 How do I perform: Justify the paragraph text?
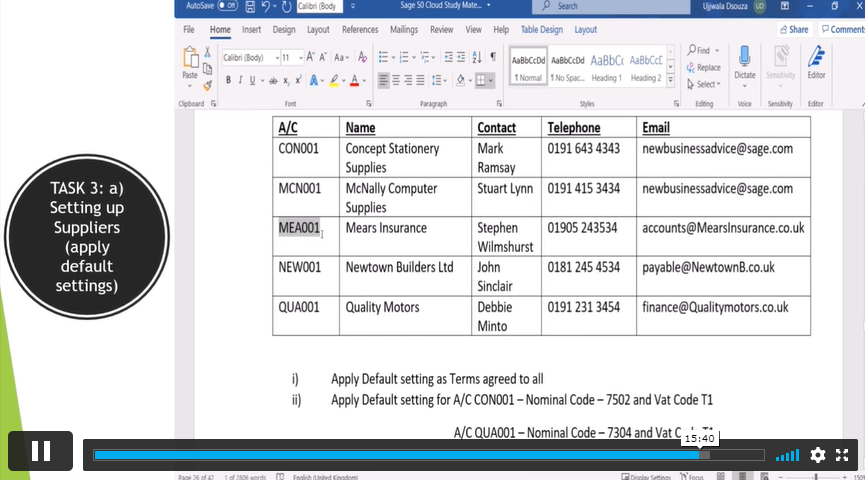(420, 81)
